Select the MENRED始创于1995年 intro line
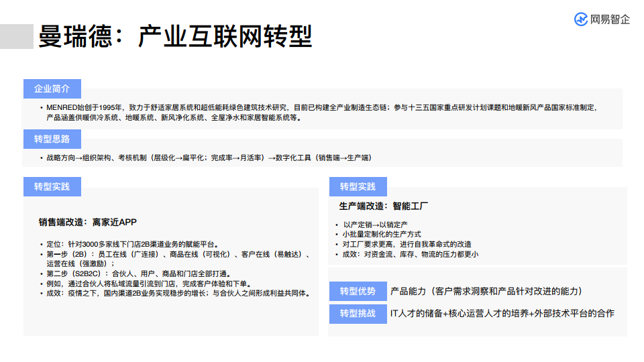 pyautogui.click(x=322, y=107)
